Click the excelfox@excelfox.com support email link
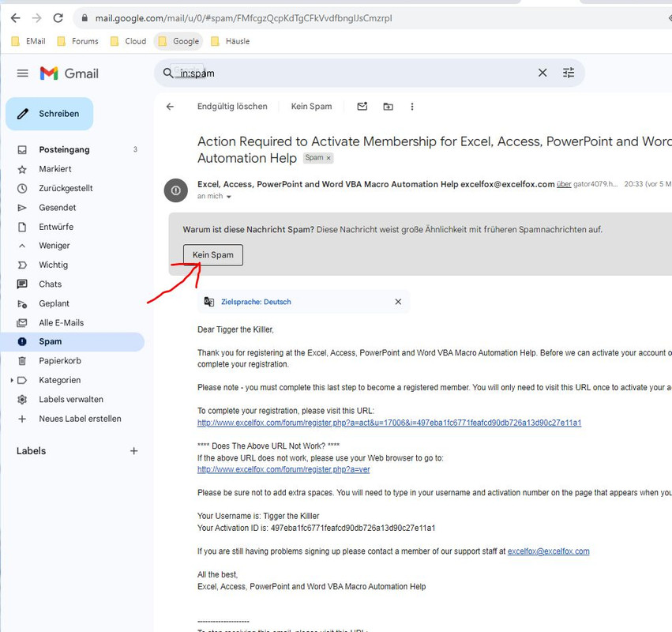 coord(548,551)
